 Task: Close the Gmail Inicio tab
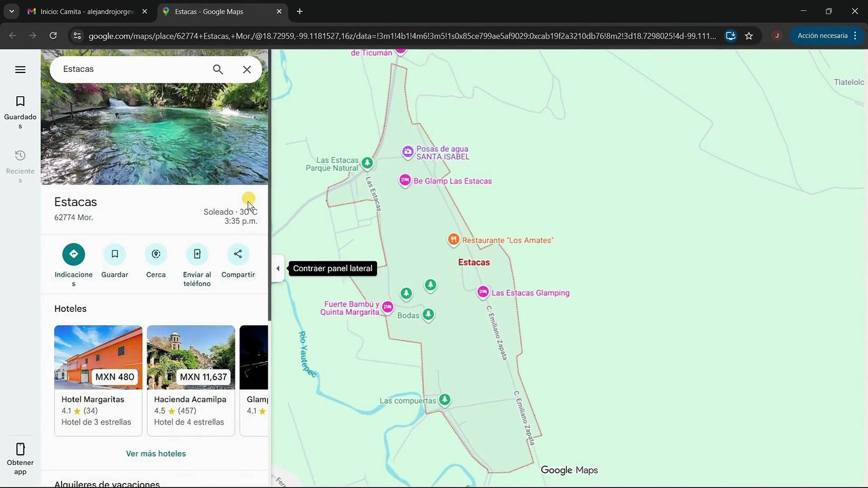tap(144, 12)
